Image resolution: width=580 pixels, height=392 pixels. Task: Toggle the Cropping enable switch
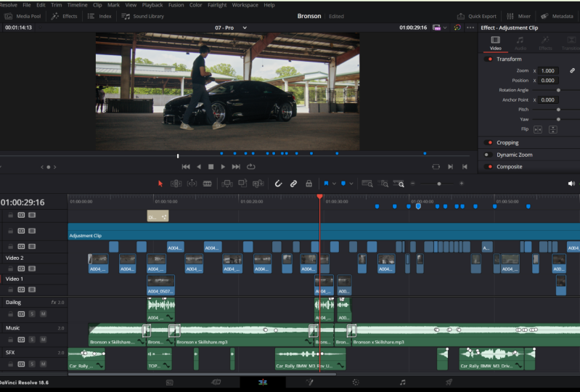489,143
